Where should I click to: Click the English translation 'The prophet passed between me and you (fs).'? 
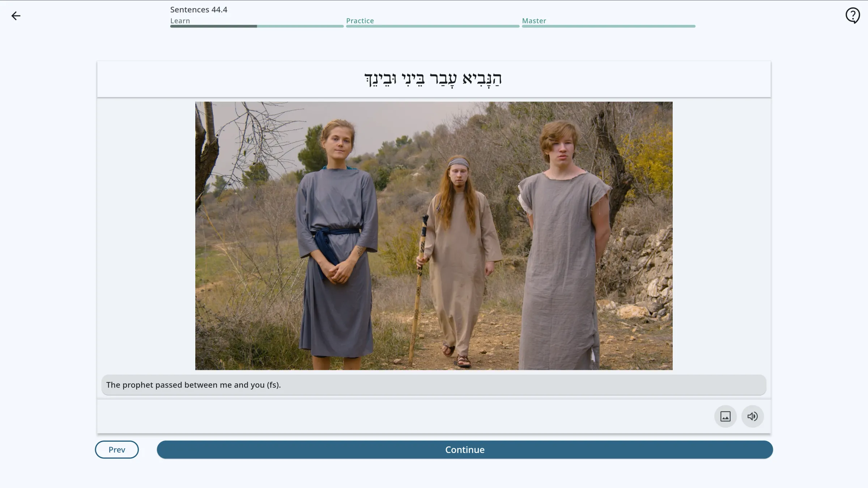point(193,385)
